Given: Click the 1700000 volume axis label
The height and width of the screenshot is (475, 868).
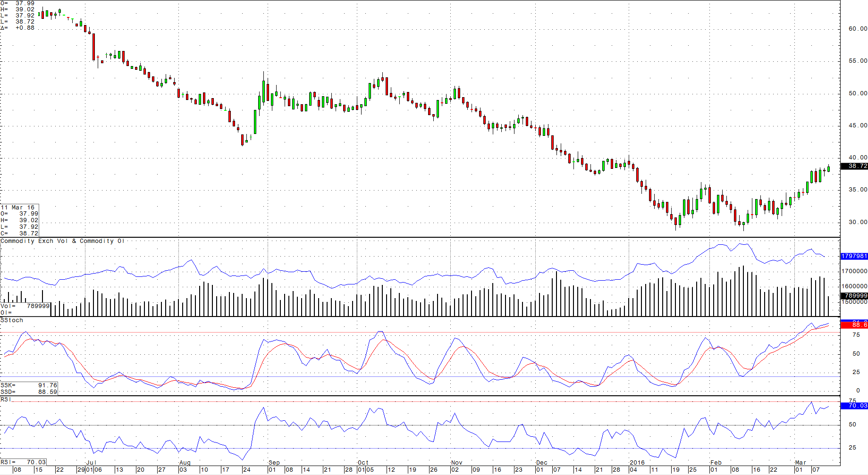Looking at the screenshot, I should pyautogui.click(x=854, y=271).
